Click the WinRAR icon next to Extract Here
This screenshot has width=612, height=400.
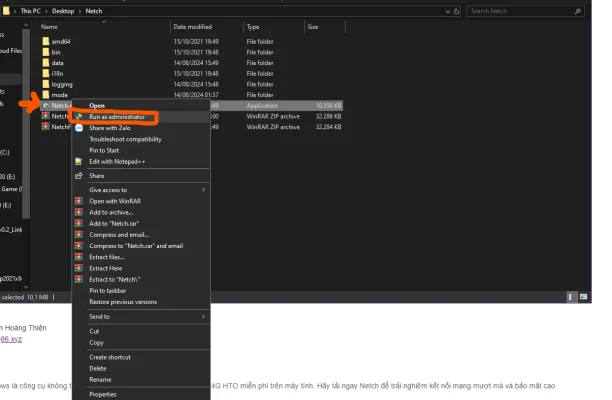click(79, 268)
